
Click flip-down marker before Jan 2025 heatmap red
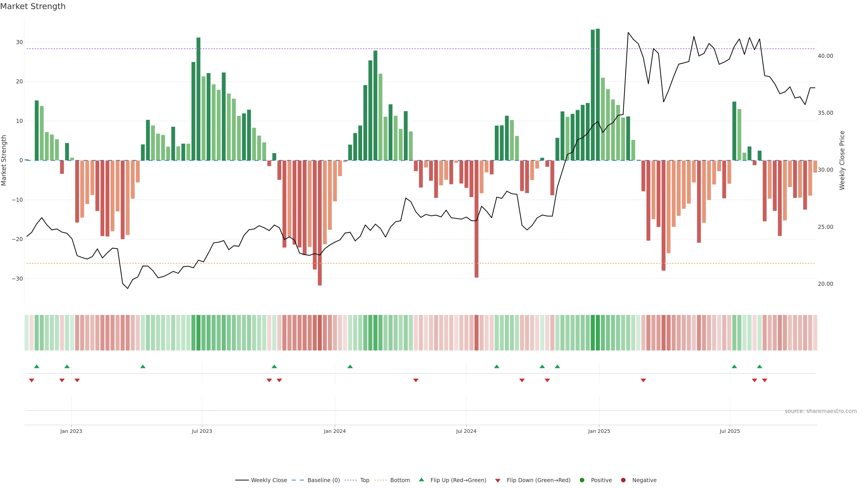pyautogui.click(x=547, y=380)
